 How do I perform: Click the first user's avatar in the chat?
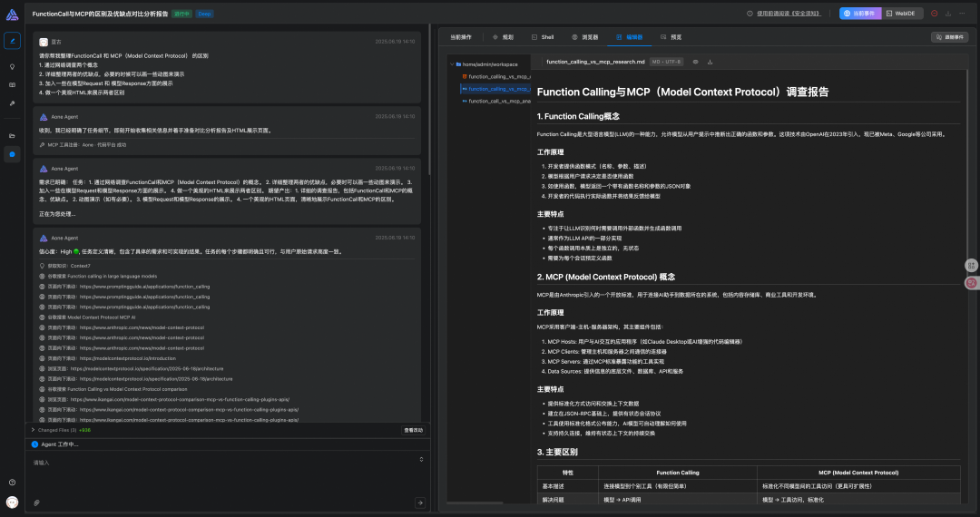pyautogui.click(x=44, y=42)
